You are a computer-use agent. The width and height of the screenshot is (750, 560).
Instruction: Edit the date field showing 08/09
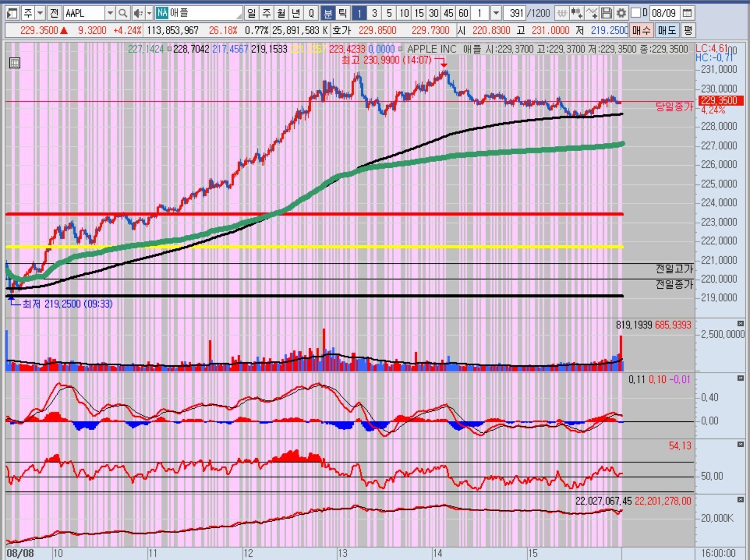click(664, 13)
